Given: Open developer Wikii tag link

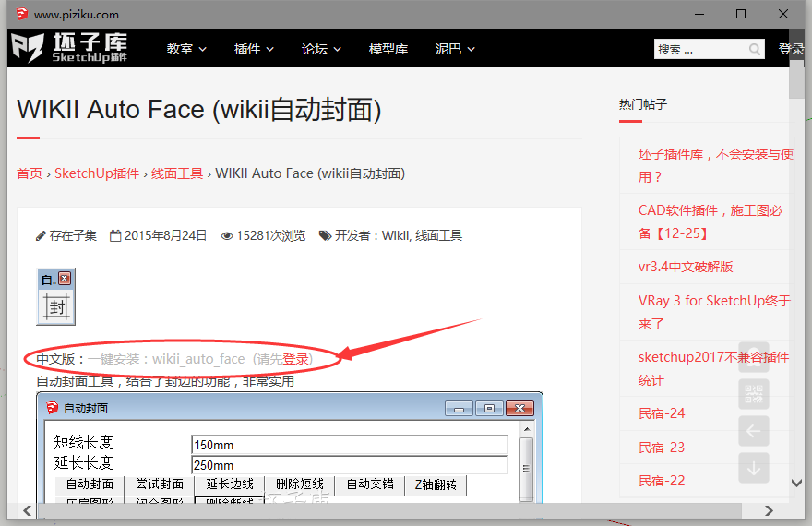Looking at the screenshot, I should (x=395, y=236).
